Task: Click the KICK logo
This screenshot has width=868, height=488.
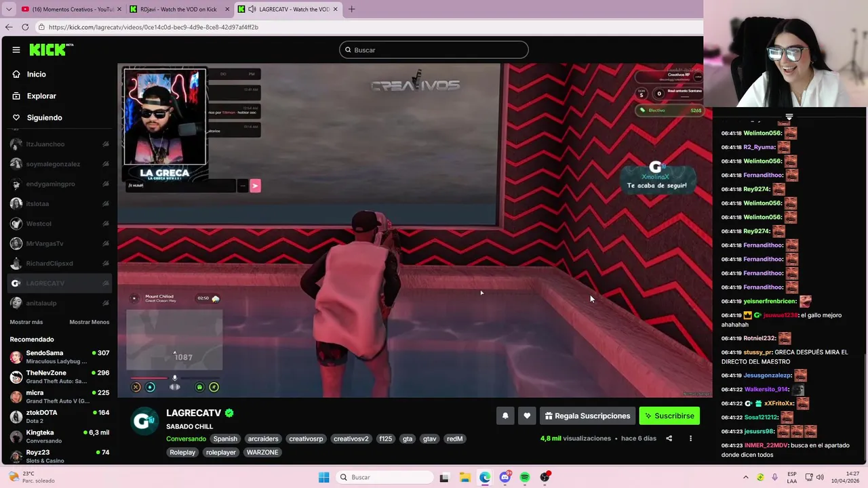Action: 51,49
